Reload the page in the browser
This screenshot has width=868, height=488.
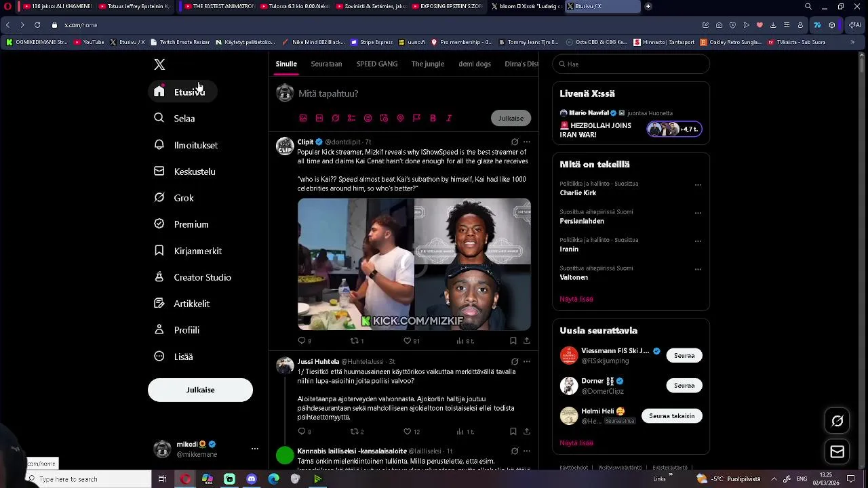(37, 25)
